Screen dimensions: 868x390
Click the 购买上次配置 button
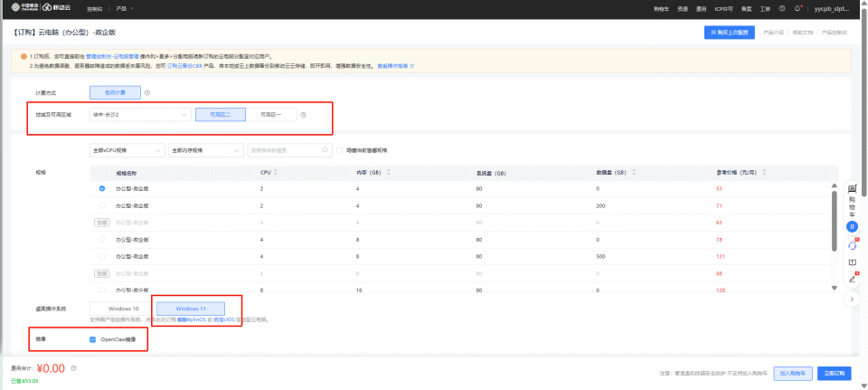coord(729,33)
